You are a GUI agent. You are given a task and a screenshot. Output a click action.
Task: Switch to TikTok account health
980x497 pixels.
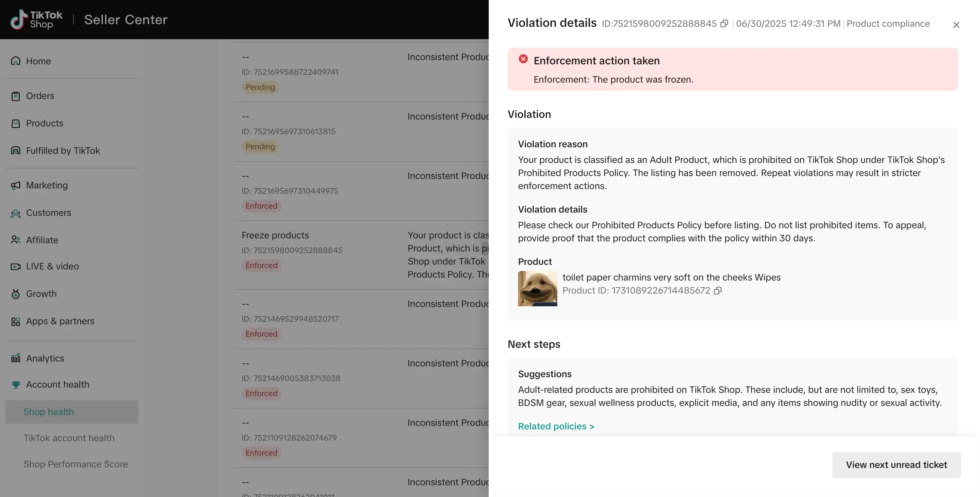[69, 438]
